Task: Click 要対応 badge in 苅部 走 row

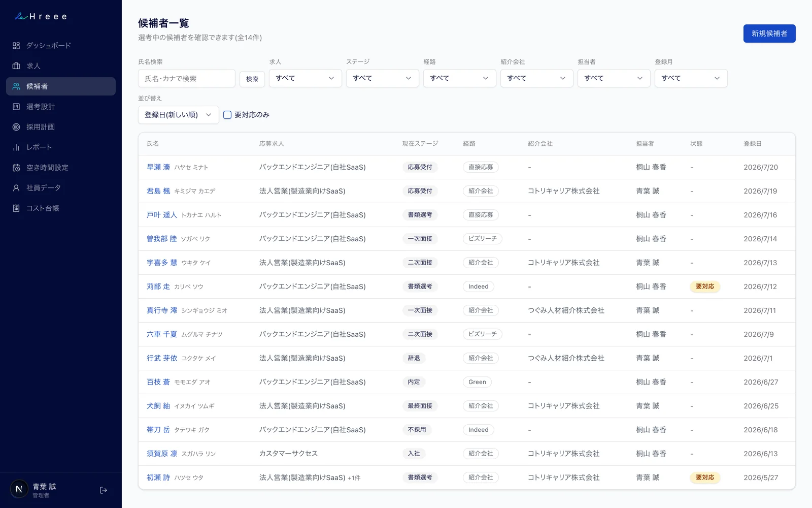Action: pyautogui.click(x=705, y=287)
